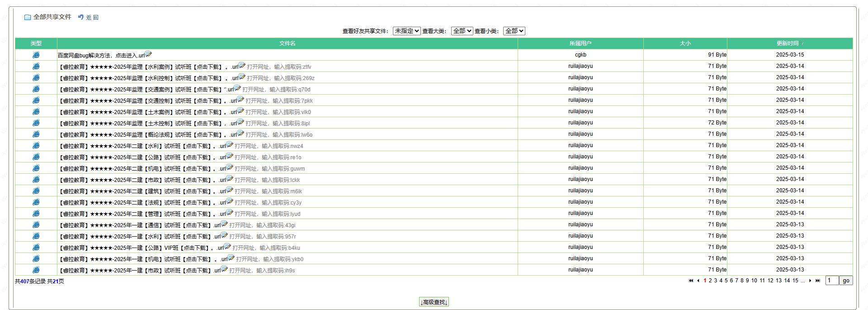This screenshot has height=310, width=868.
Task: Click the page number input field
Action: pyautogui.click(x=832, y=281)
